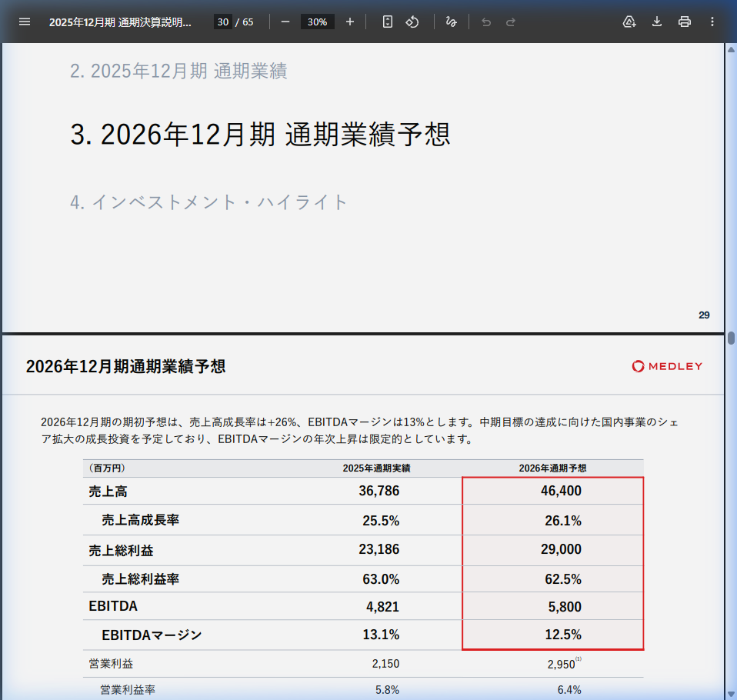
Task: Open the annotation pen tool
Action: (x=452, y=22)
